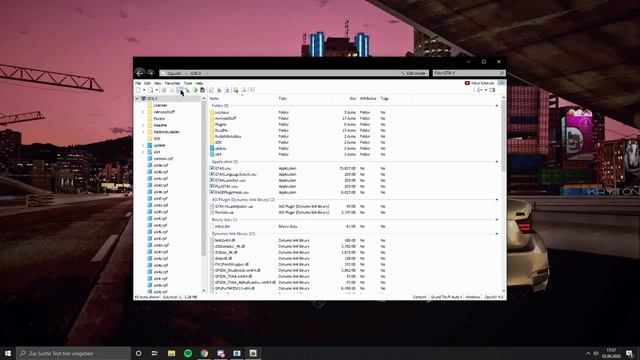640x360 pixels.
Task: Click the Back navigation arrow in OpenIV
Action: coord(140,73)
